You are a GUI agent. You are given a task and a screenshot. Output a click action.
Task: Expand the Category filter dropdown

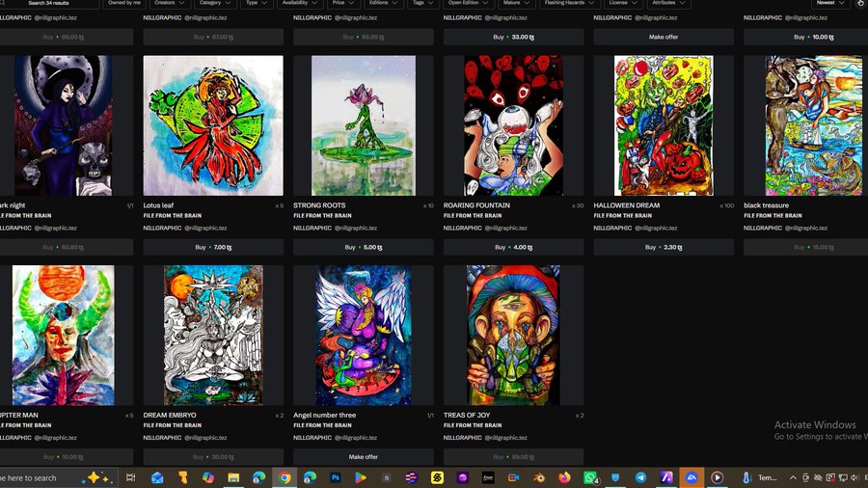click(x=215, y=3)
